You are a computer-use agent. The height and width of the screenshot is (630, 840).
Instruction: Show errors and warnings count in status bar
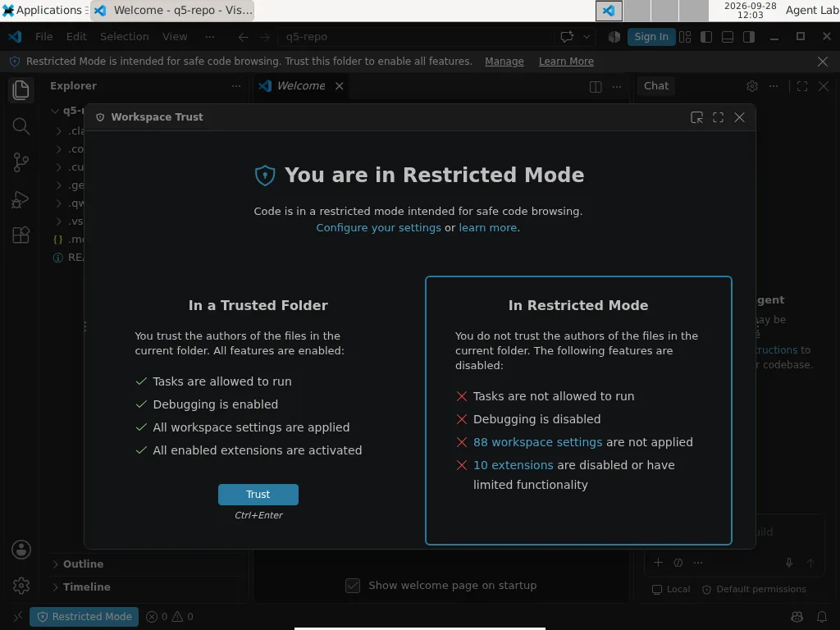pos(170,617)
